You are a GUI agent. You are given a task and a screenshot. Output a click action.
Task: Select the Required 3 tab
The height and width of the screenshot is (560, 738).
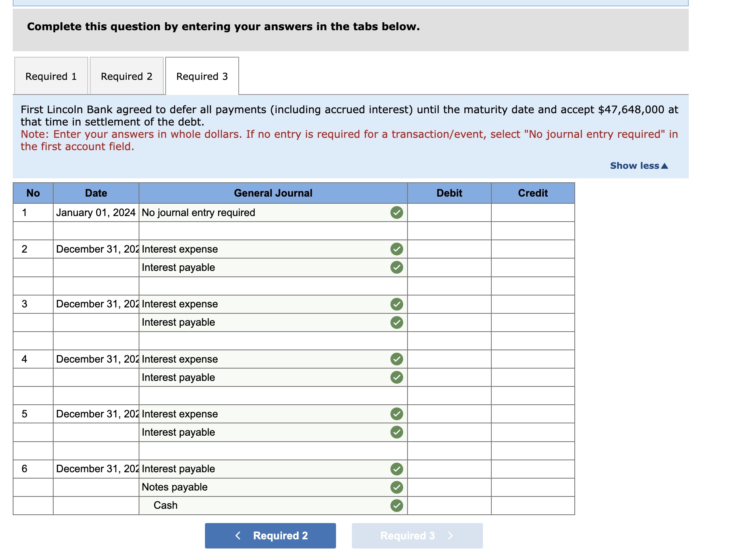pos(202,76)
